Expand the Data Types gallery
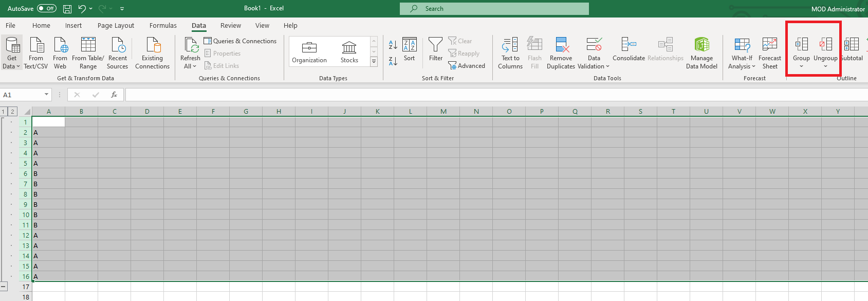The image size is (868, 301). (x=374, y=62)
